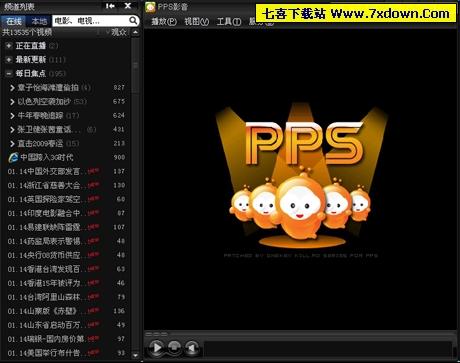The width and height of the screenshot is (460, 363).
Task: Select video 01.14山东省启动百万
Action: (66, 325)
